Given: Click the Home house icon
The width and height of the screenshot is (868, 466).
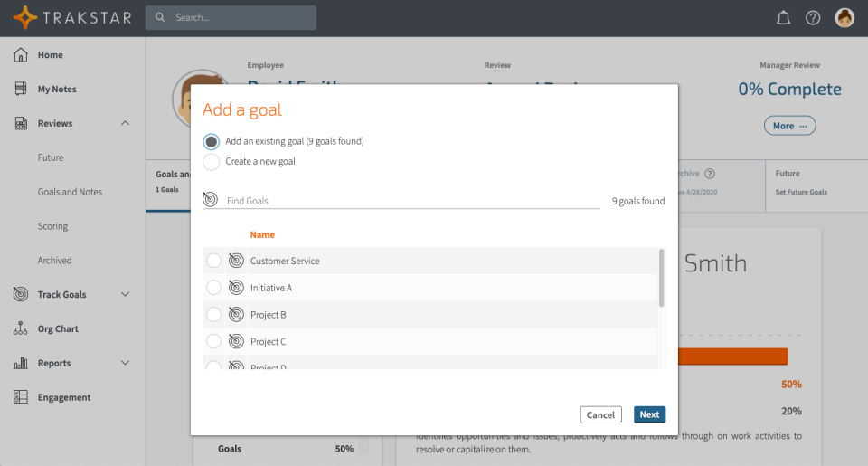Looking at the screenshot, I should 21,55.
